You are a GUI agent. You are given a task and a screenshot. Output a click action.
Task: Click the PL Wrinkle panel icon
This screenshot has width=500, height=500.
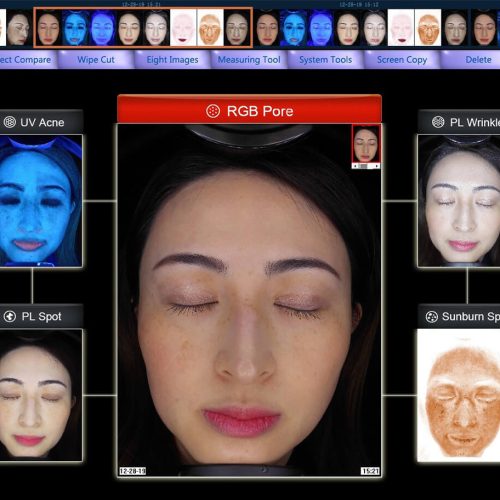pos(438,122)
